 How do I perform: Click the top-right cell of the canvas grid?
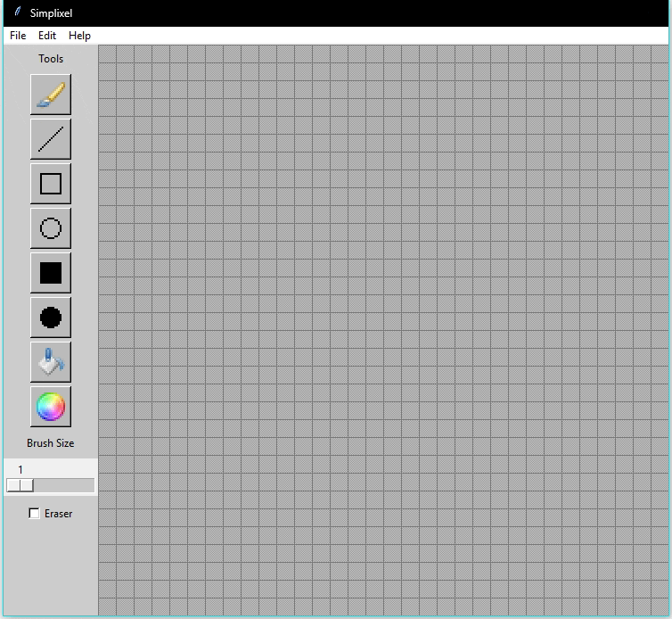(x=660, y=54)
